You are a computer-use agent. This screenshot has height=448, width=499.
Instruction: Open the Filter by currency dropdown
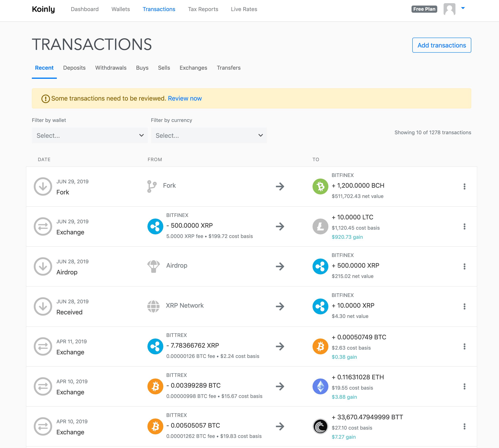pos(209,135)
